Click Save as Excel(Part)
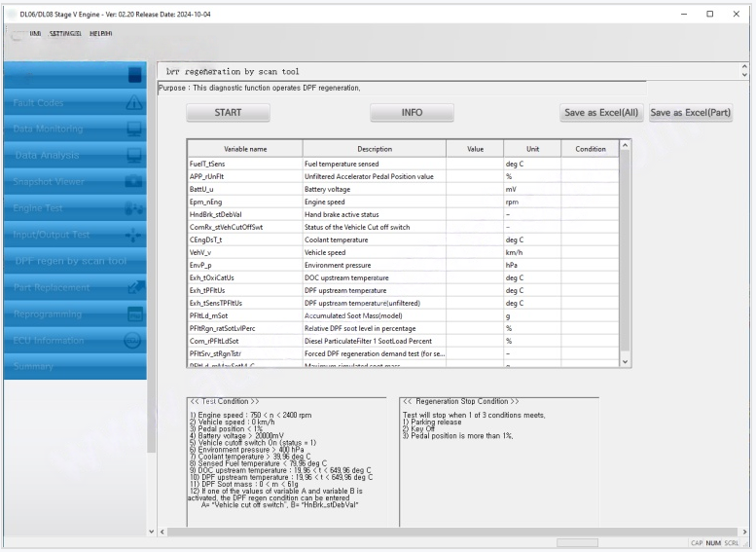The width and height of the screenshot is (756, 552). tap(691, 113)
